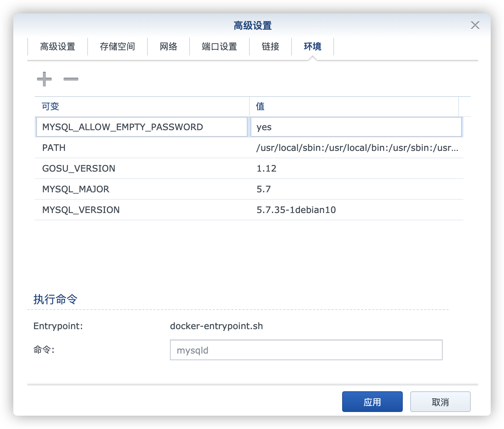Click the minus icon to remove variable
This screenshot has width=504, height=429.
click(x=71, y=79)
